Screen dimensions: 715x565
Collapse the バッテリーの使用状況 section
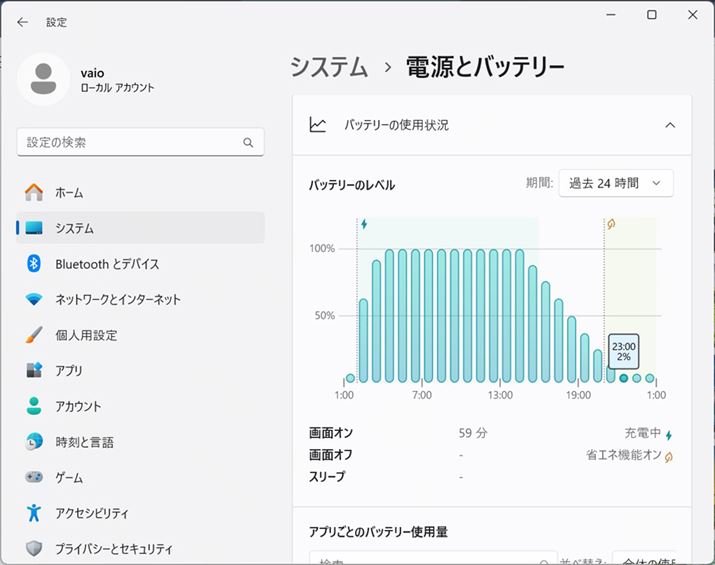[670, 125]
